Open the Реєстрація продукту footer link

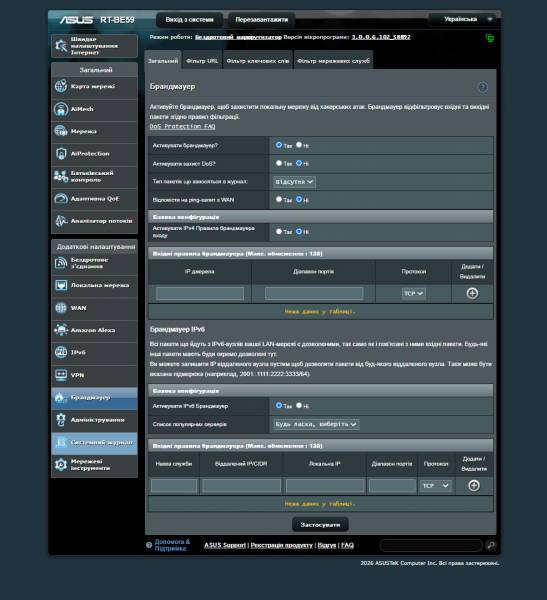coord(281,545)
